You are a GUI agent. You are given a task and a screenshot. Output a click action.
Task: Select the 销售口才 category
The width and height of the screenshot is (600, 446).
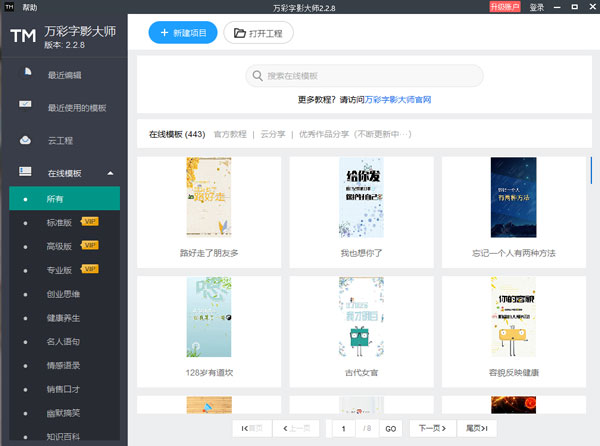coord(64,389)
